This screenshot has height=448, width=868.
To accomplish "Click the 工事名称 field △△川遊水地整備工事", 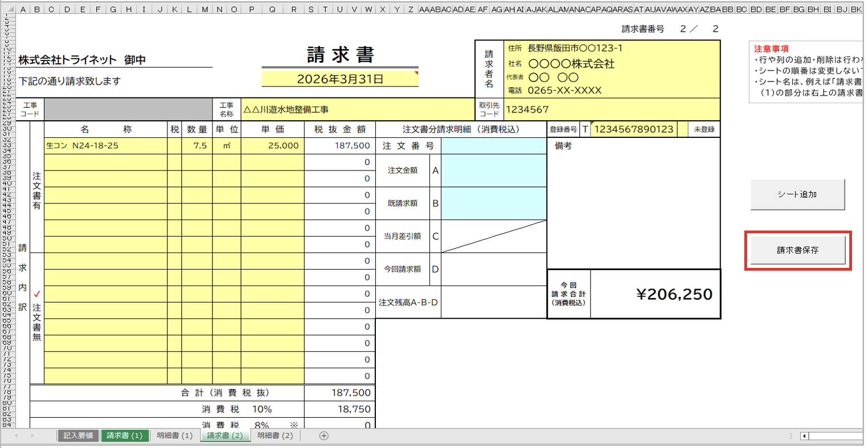I will (358, 109).
